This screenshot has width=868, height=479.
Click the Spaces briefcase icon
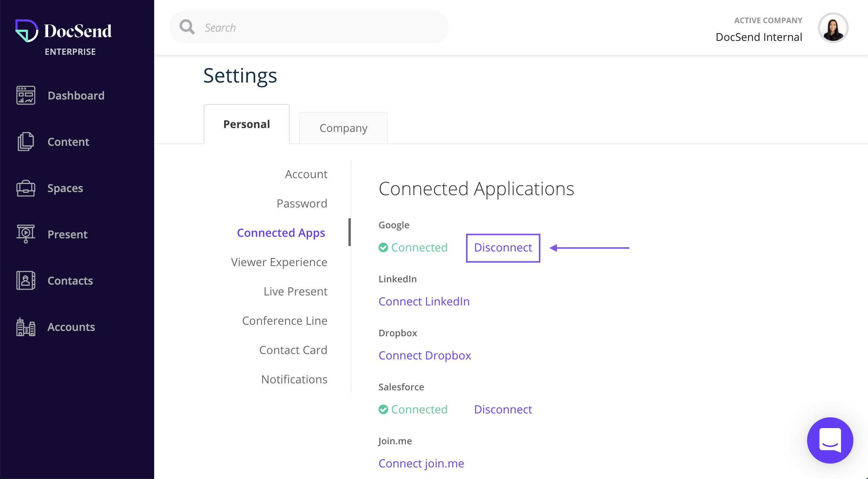pos(26,188)
